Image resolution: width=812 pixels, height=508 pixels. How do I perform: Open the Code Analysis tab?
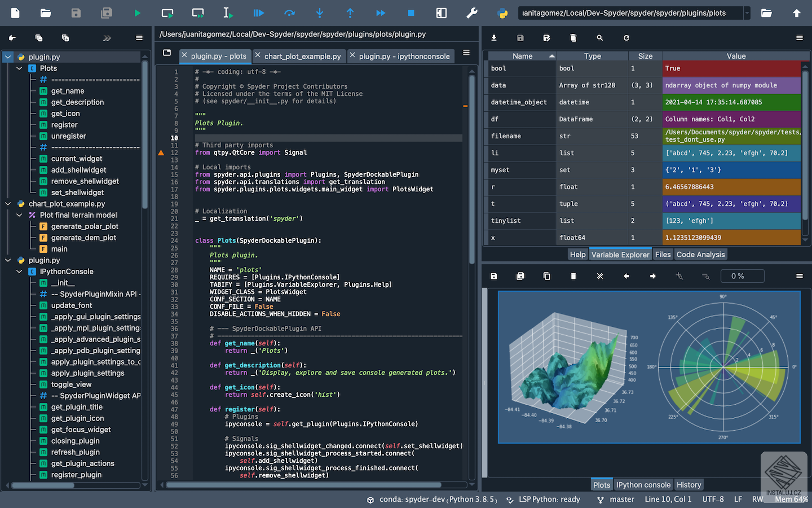point(701,255)
